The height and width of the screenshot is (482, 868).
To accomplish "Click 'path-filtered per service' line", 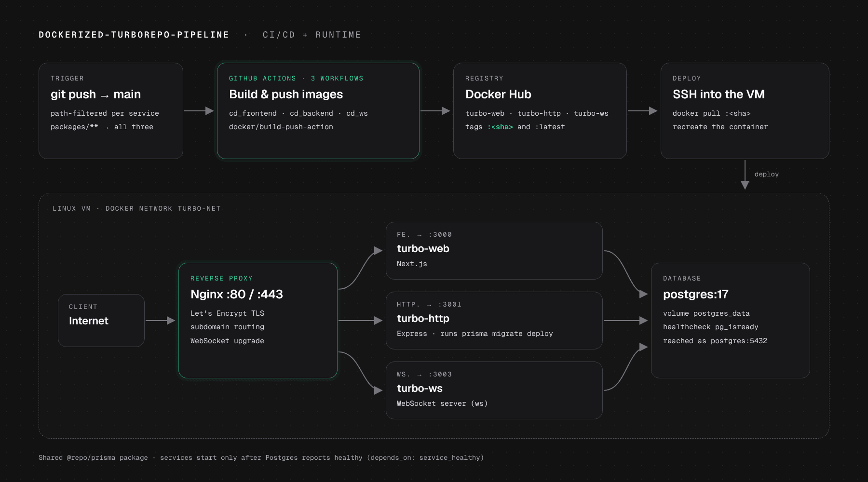I will point(105,113).
